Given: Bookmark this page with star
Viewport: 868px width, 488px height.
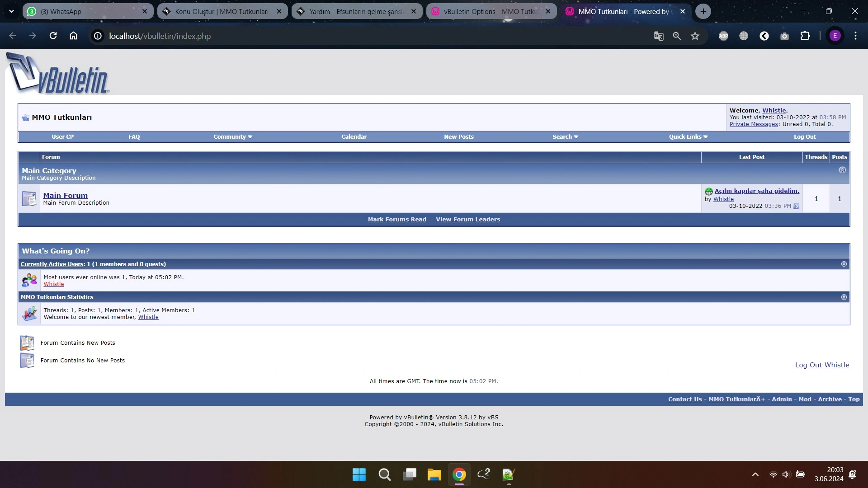Looking at the screenshot, I should click(x=695, y=36).
